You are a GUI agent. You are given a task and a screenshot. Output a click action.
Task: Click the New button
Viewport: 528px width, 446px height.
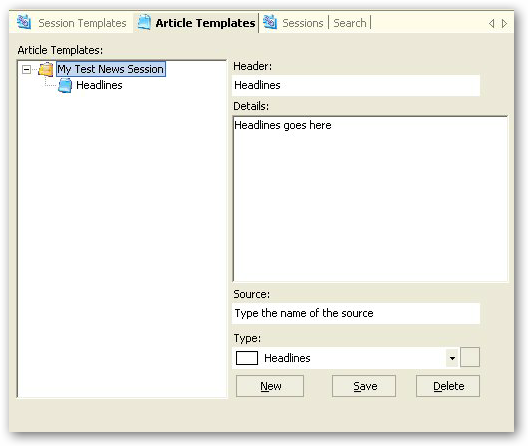[x=270, y=386]
